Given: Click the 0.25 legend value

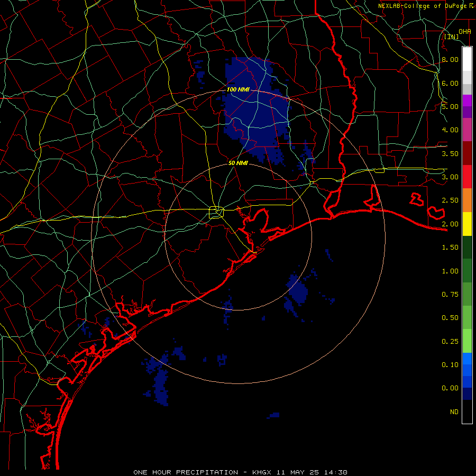Looking at the screenshot, I should (x=450, y=342).
